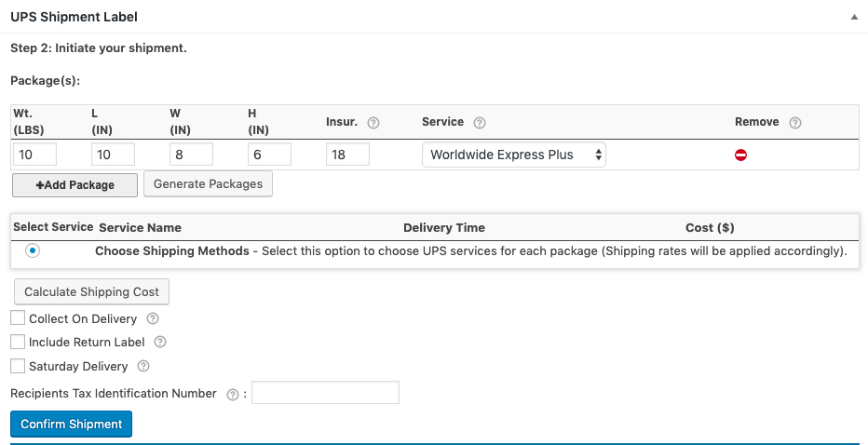Show help for Saturday Delivery
The image size is (868, 445).
tap(143, 366)
